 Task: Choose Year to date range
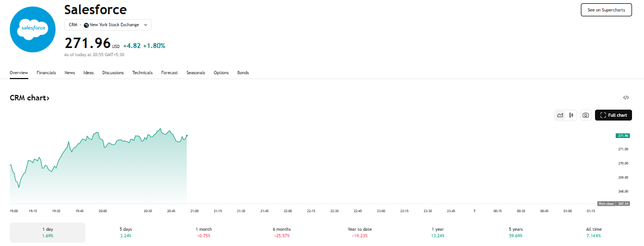(x=360, y=232)
